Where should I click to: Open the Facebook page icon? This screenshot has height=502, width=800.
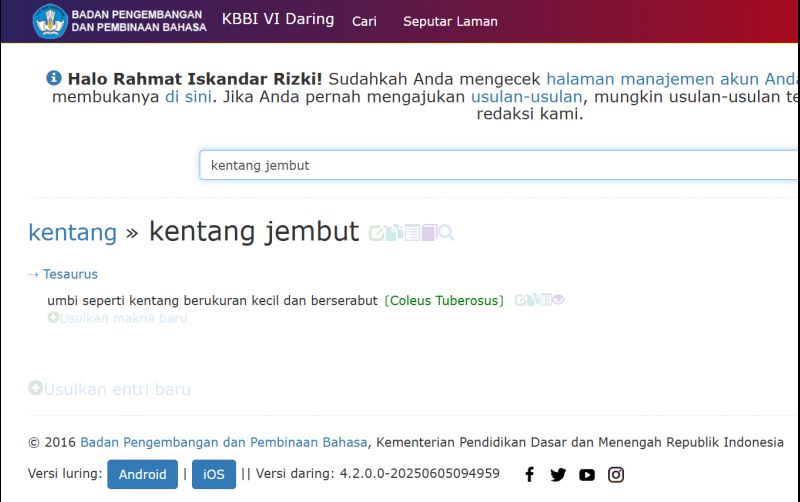click(530, 474)
